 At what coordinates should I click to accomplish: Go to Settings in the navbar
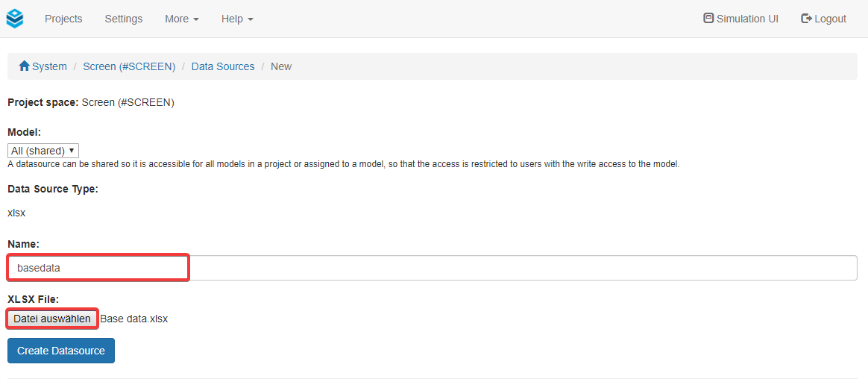click(x=123, y=19)
